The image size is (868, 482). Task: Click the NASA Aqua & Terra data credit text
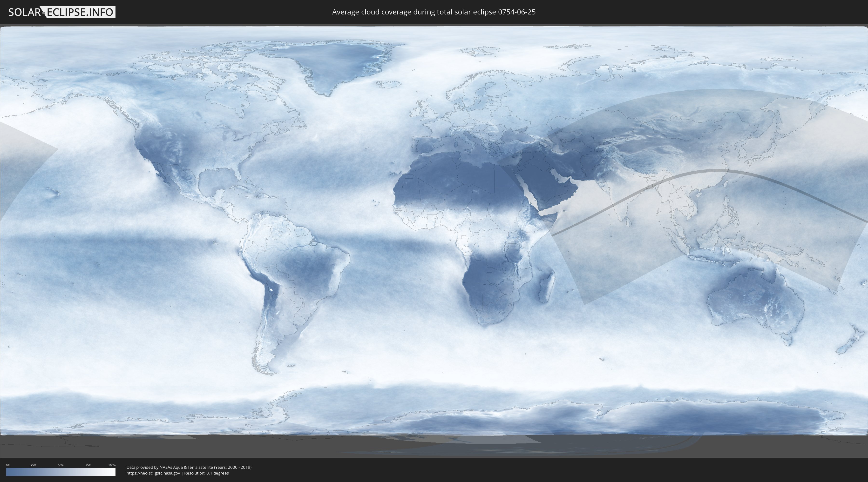click(x=189, y=467)
